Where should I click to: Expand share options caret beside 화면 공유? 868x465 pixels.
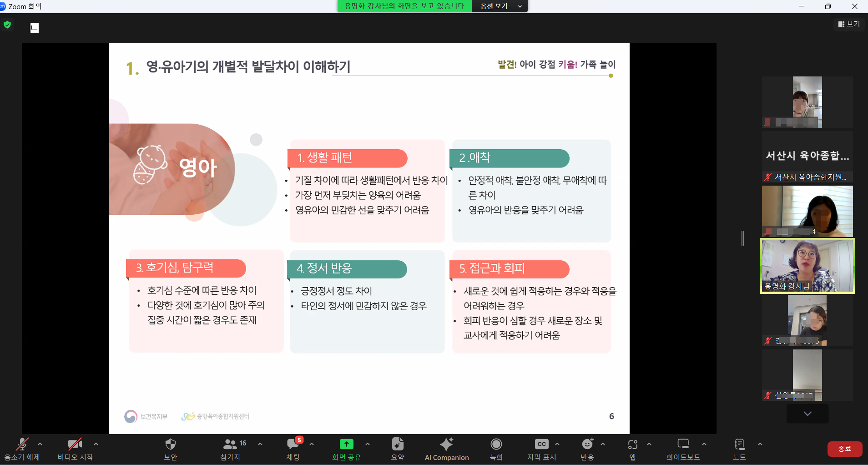[x=368, y=444]
